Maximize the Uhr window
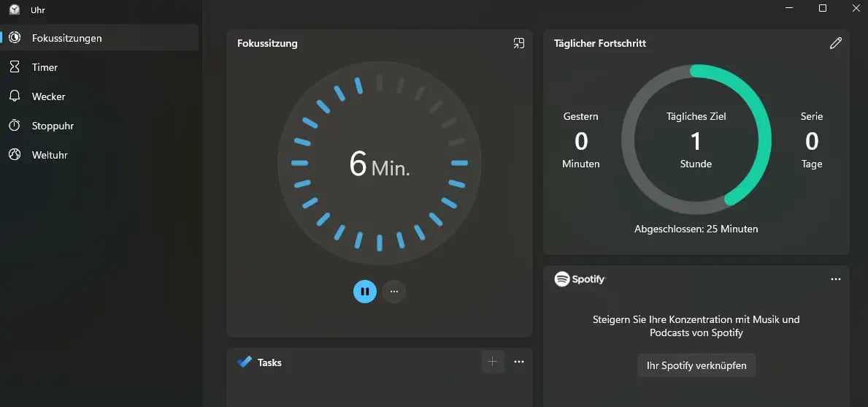Viewport: 868px width, 407px height. [823, 8]
